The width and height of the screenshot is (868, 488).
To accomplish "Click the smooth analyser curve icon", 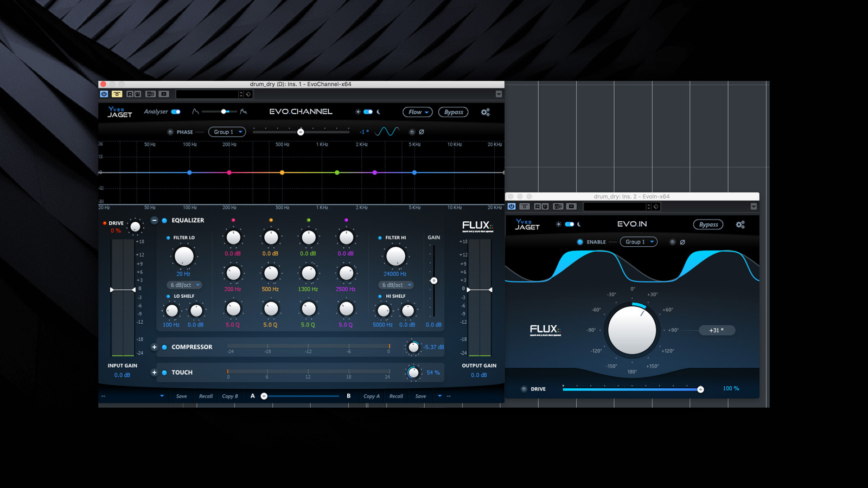I will tap(195, 112).
